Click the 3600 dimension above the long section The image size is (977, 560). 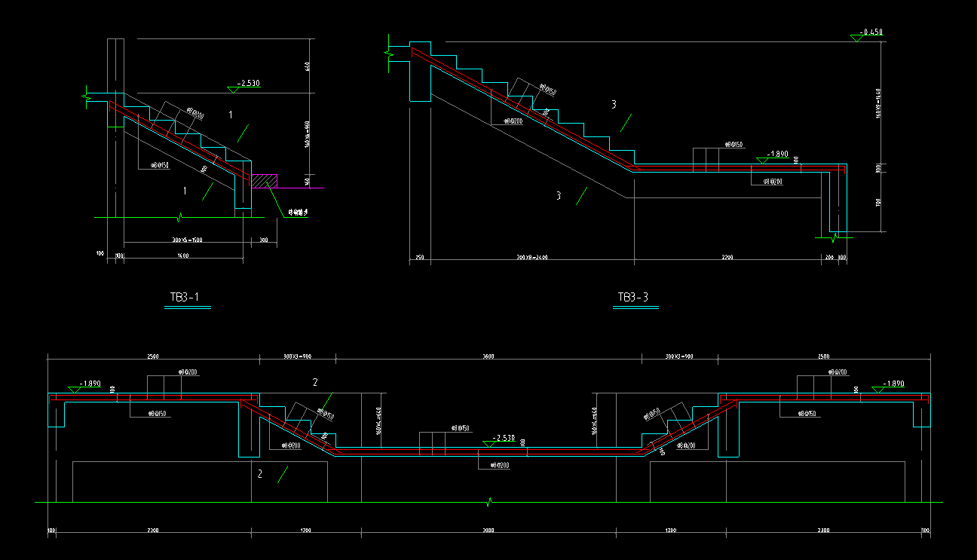click(488, 356)
